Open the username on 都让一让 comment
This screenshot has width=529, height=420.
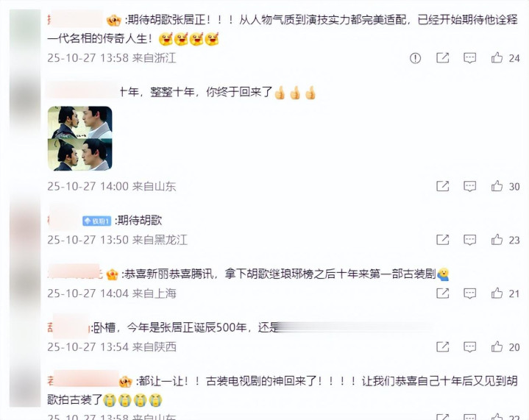click(x=83, y=380)
